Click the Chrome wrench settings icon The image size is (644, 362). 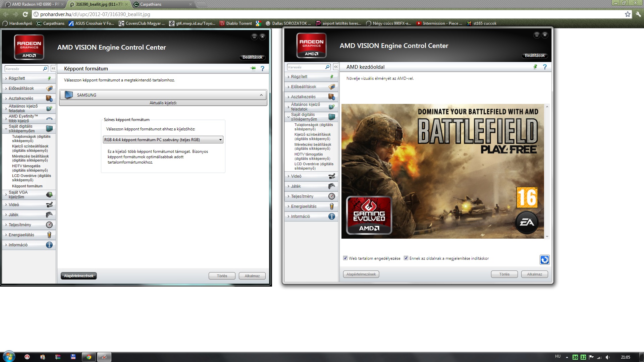pos(638,14)
